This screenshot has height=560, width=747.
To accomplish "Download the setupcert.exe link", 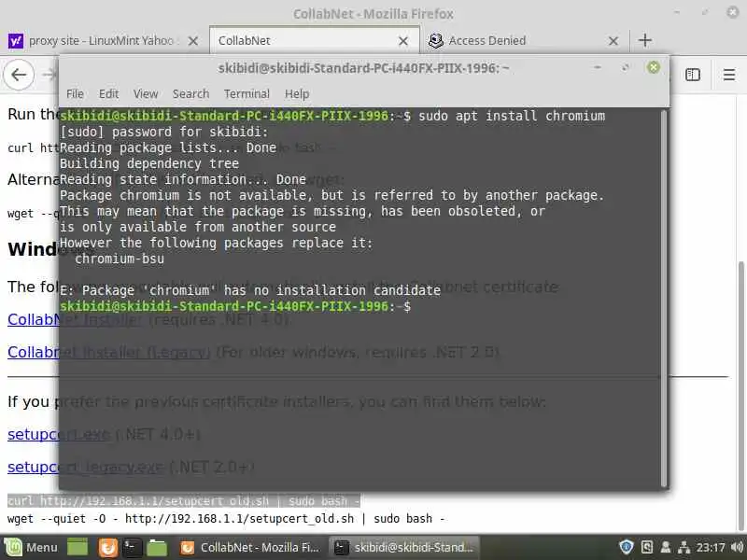I will click(59, 434).
